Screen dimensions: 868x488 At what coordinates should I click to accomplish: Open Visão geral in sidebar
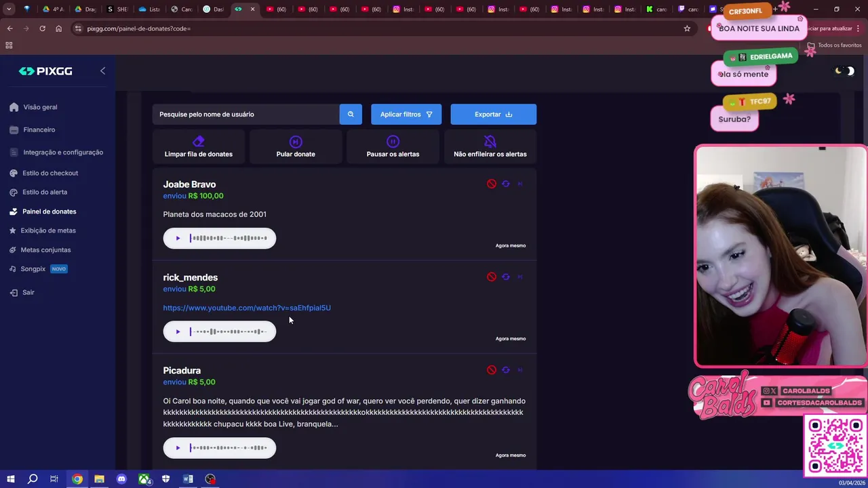click(x=40, y=107)
